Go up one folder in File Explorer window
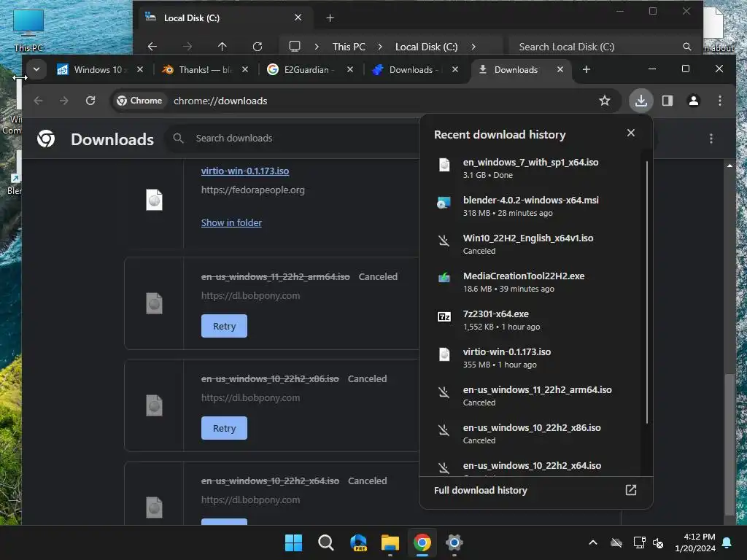This screenshot has width=747, height=560. (222, 46)
